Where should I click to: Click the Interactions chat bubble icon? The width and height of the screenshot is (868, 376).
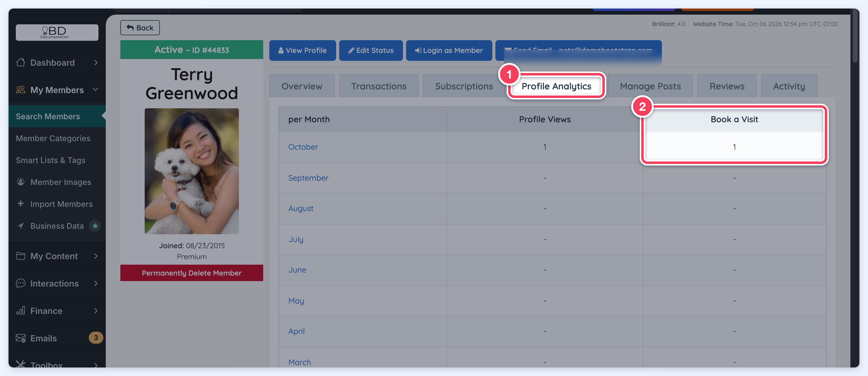coord(21,283)
